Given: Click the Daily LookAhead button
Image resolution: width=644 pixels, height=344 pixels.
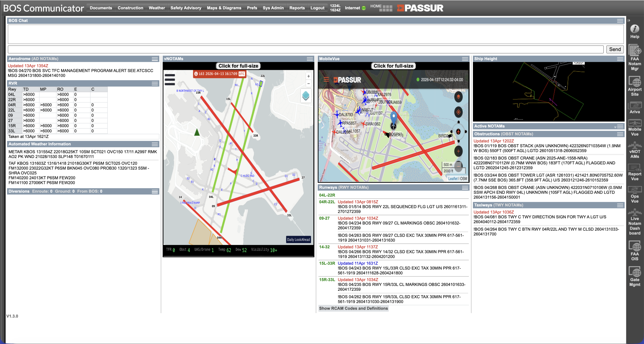Looking at the screenshot, I should click(298, 239).
